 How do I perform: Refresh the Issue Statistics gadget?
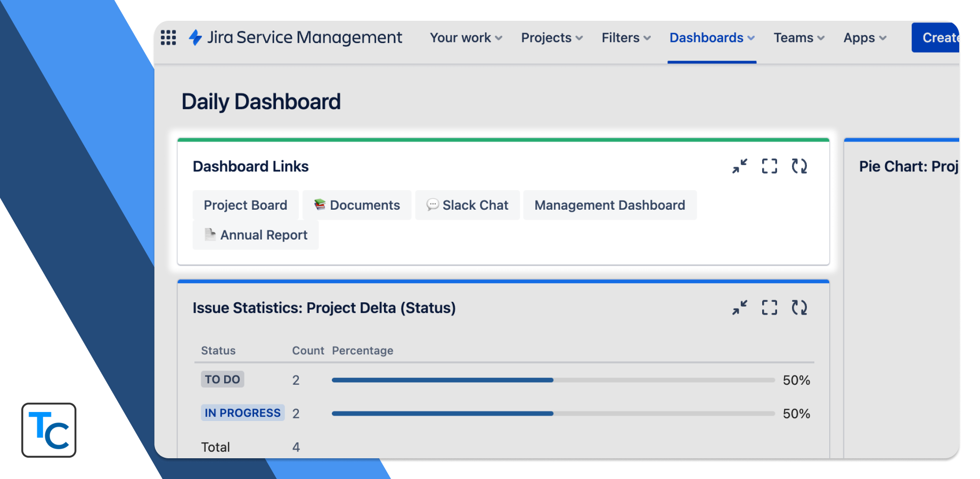point(799,308)
